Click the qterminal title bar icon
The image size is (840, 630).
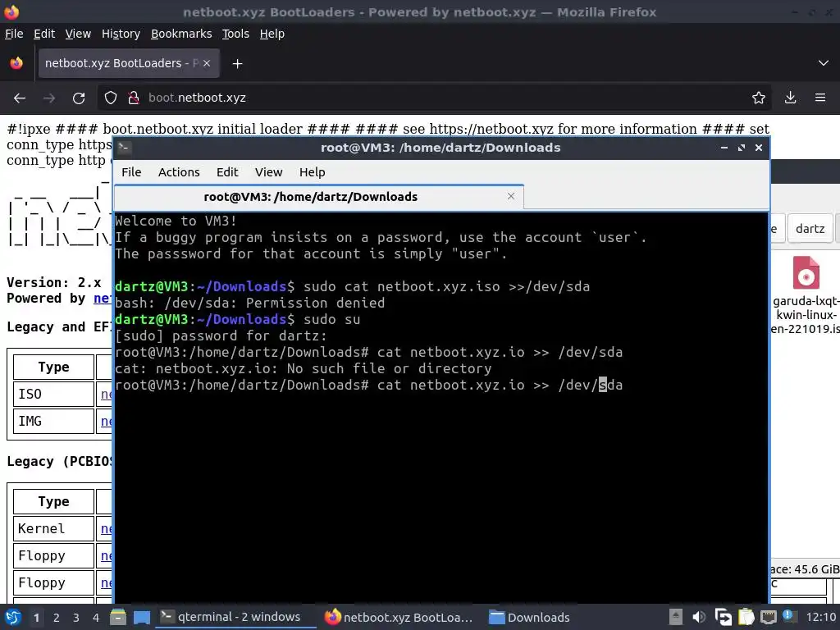pos(125,148)
